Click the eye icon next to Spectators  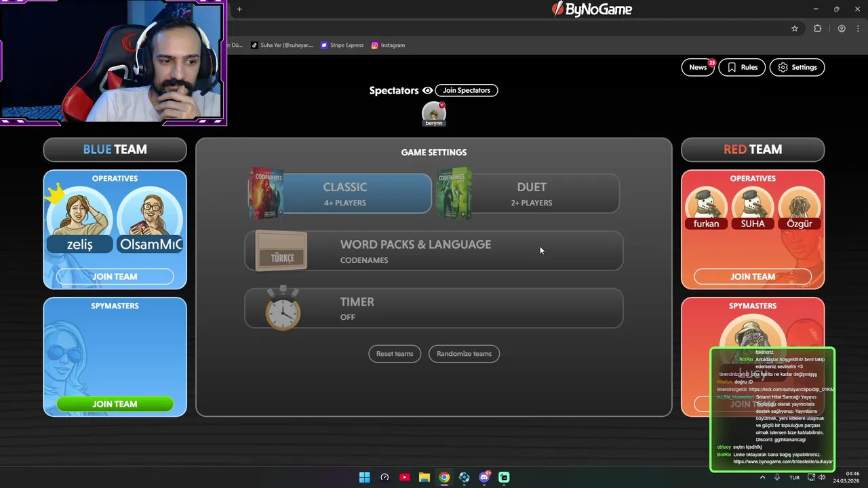coord(427,90)
